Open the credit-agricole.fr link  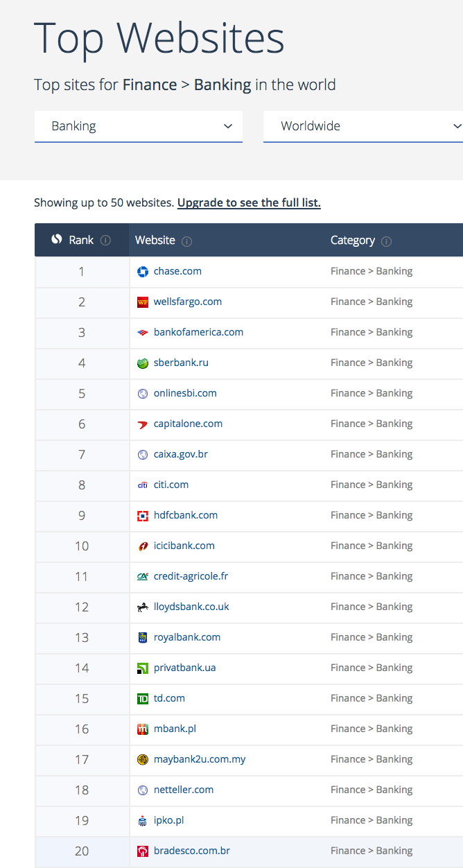(191, 576)
